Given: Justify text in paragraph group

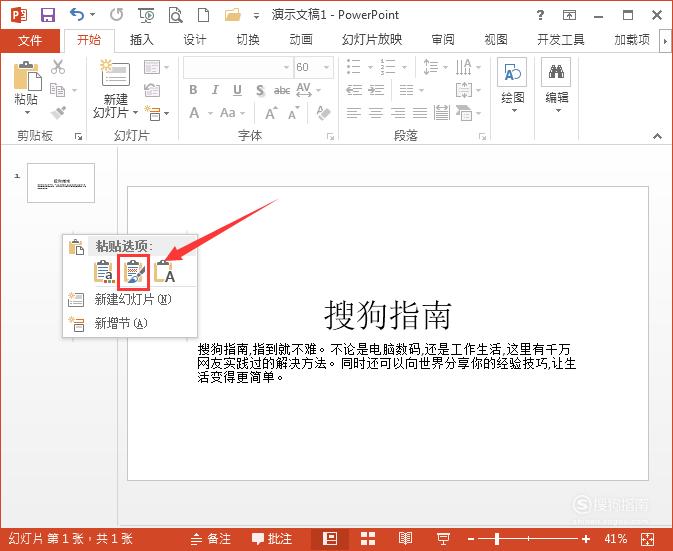Looking at the screenshot, I should [x=420, y=113].
